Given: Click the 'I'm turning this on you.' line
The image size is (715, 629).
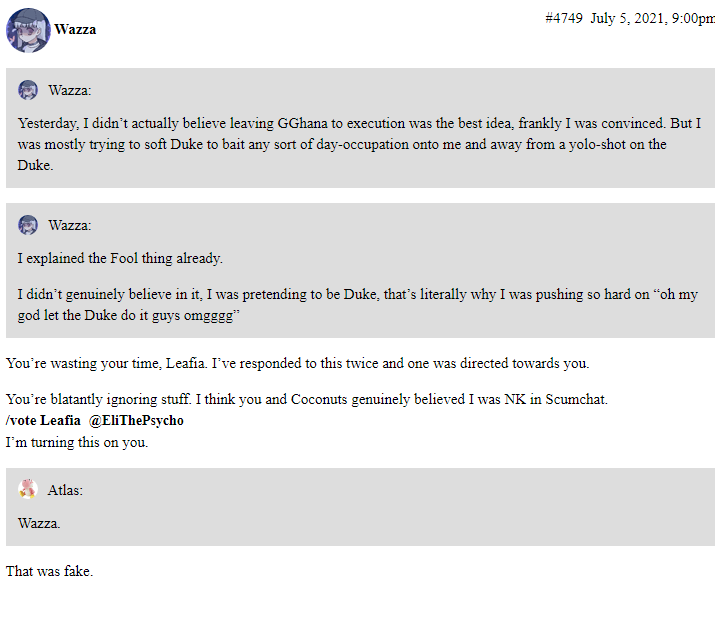Looking at the screenshot, I should (x=77, y=442).
